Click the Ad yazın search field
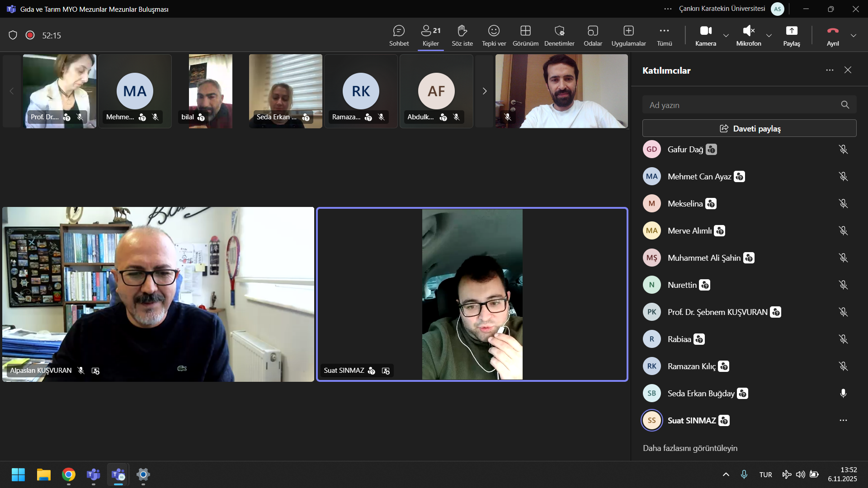Viewport: 868px width, 488px height. click(741, 105)
